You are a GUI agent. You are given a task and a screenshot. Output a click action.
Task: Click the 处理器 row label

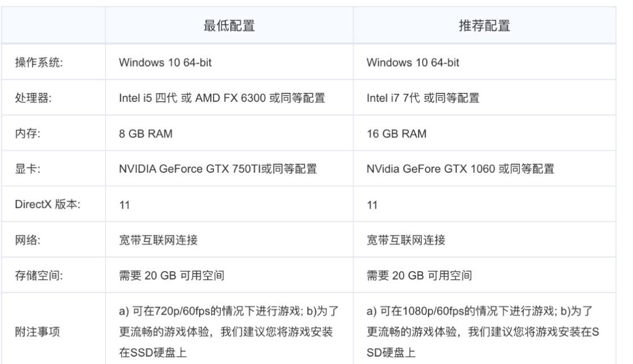point(33,98)
